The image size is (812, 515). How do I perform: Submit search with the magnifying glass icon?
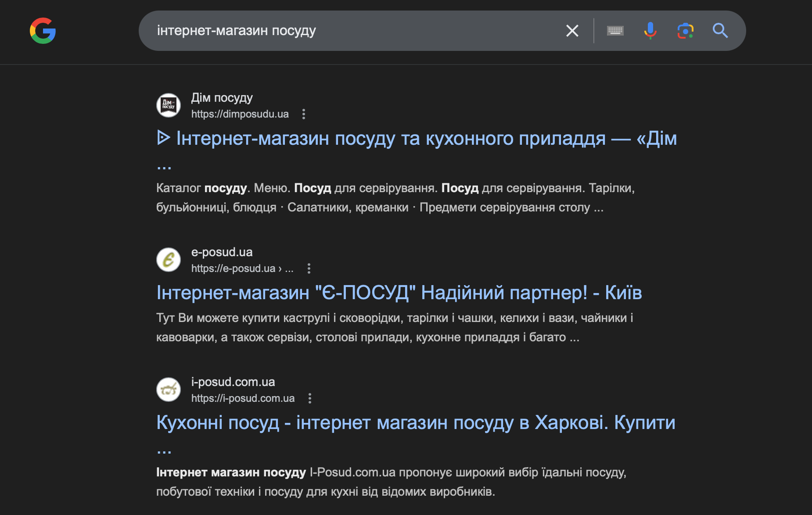tap(720, 31)
